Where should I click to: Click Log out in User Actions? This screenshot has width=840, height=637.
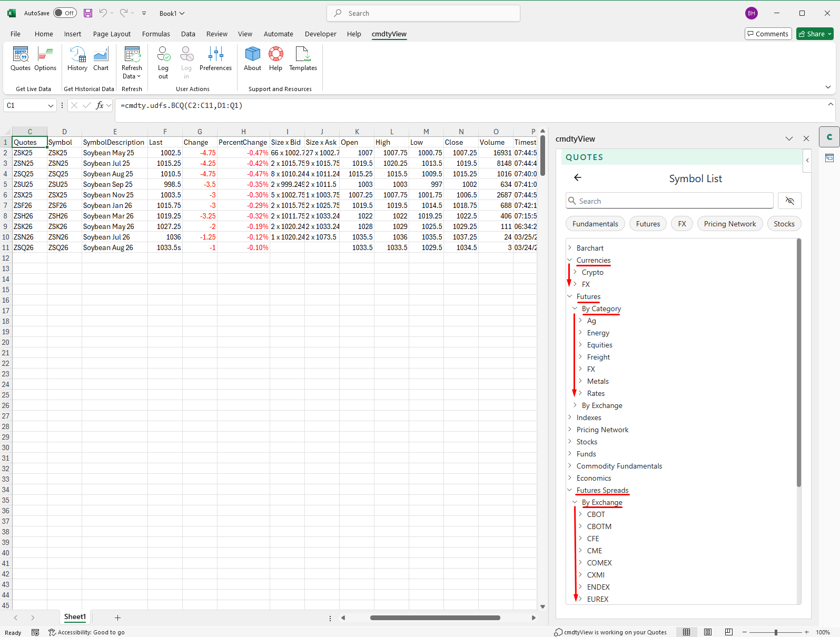(163, 63)
